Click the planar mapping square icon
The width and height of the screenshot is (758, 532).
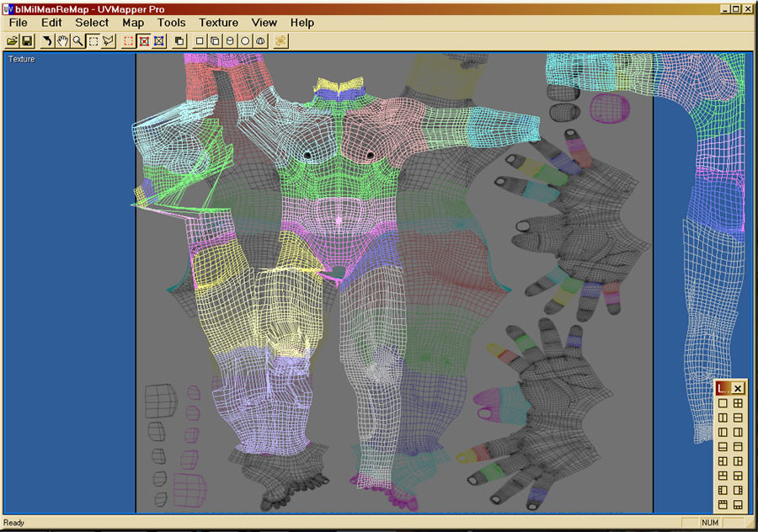coord(200,40)
